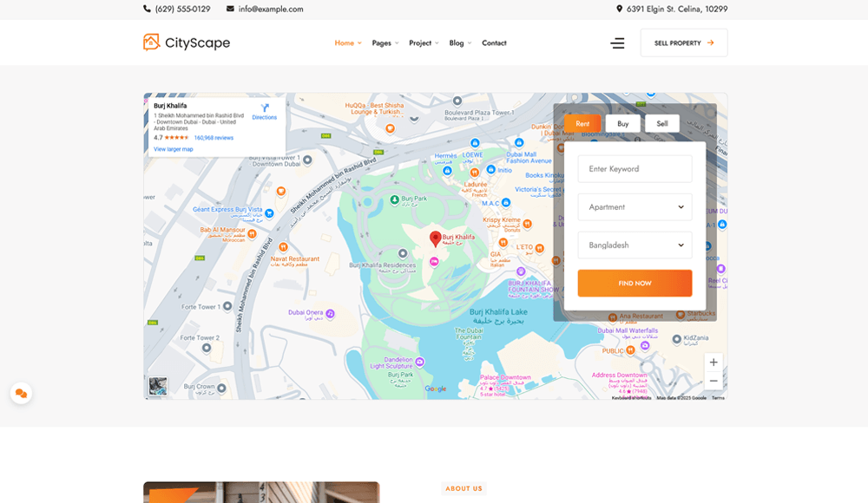Click the Géant Express shopping cart marker
The width and height of the screenshot is (868, 503).
coord(269,213)
